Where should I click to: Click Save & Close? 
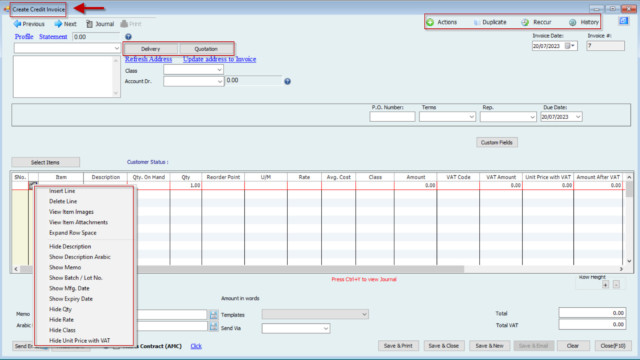pos(444,346)
